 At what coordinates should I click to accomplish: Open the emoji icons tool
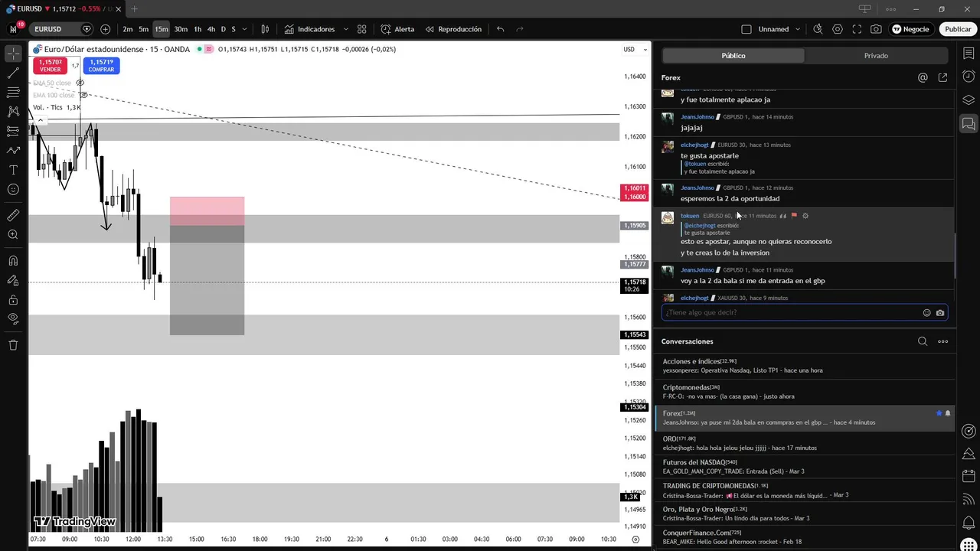click(13, 189)
